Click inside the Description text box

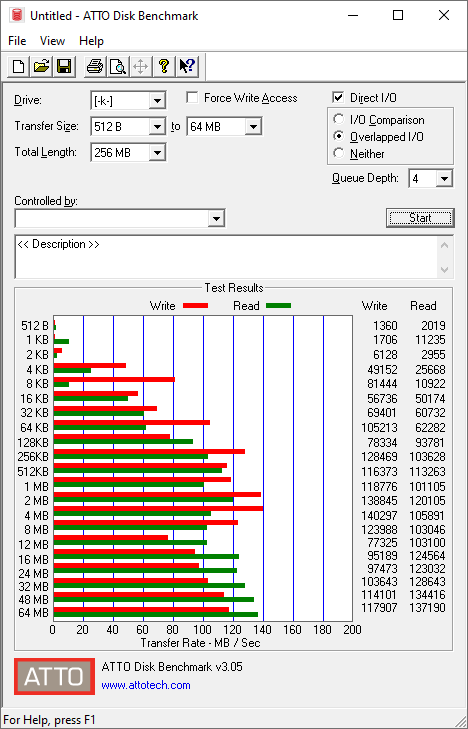(x=226, y=257)
